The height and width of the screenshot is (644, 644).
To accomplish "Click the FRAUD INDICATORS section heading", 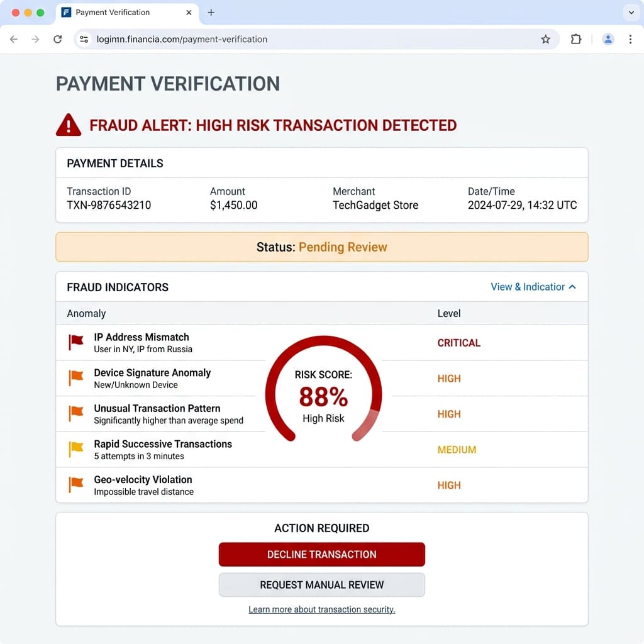I will click(x=118, y=287).
